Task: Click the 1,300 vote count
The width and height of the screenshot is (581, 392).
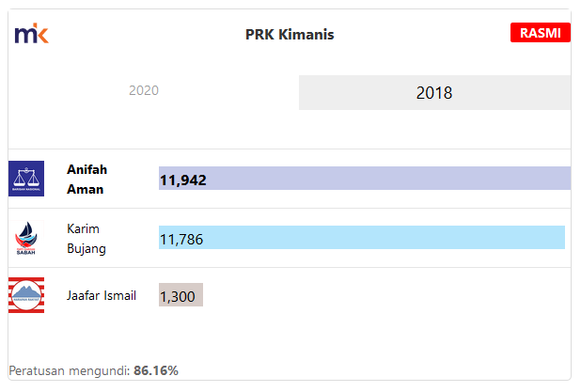Action: point(177,296)
